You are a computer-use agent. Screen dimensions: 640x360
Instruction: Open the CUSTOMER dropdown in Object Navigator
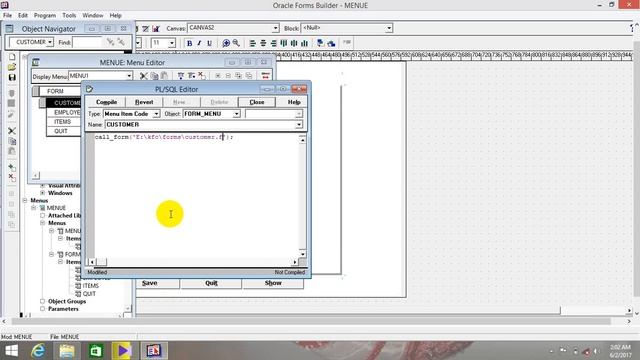click(x=50, y=42)
